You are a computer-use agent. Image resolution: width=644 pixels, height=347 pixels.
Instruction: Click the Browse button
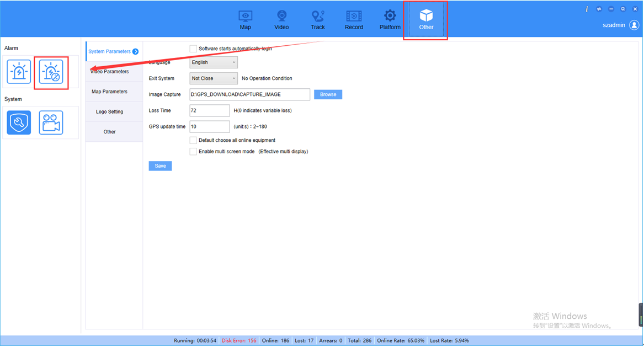(x=328, y=94)
